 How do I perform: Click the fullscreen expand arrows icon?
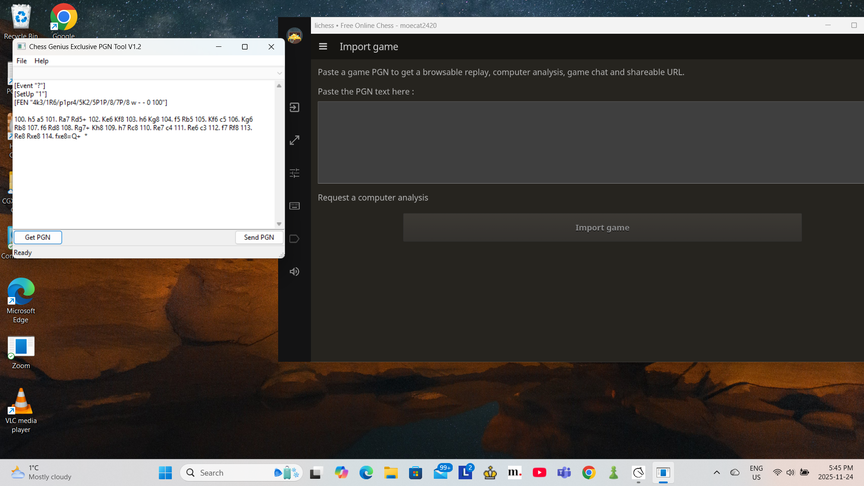(x=295, y=141)
